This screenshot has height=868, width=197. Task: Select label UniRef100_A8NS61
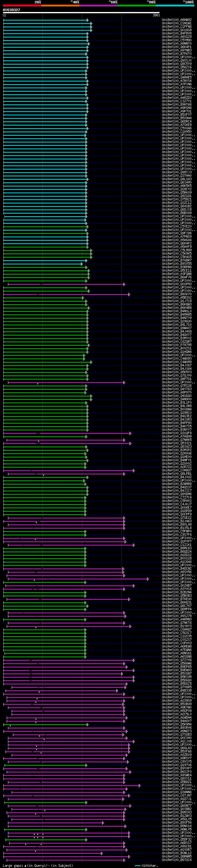click(177, 653)
